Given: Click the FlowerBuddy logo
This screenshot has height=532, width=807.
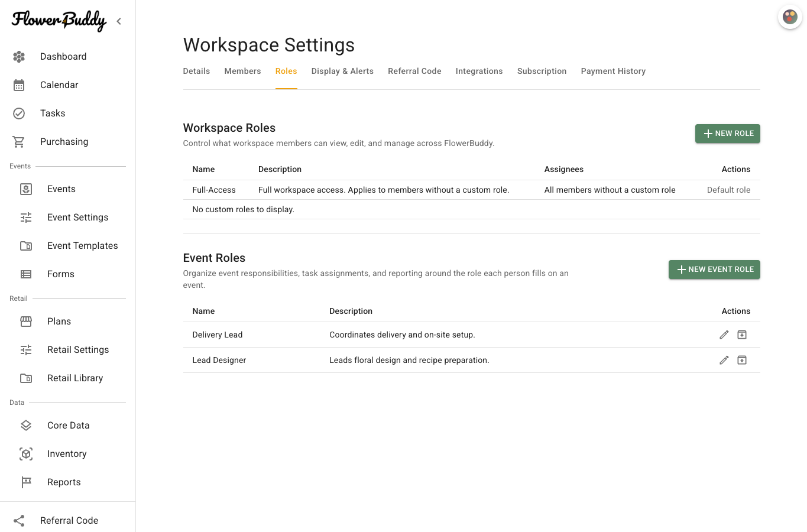Looking at the screenshot, I should pos(59,21).
